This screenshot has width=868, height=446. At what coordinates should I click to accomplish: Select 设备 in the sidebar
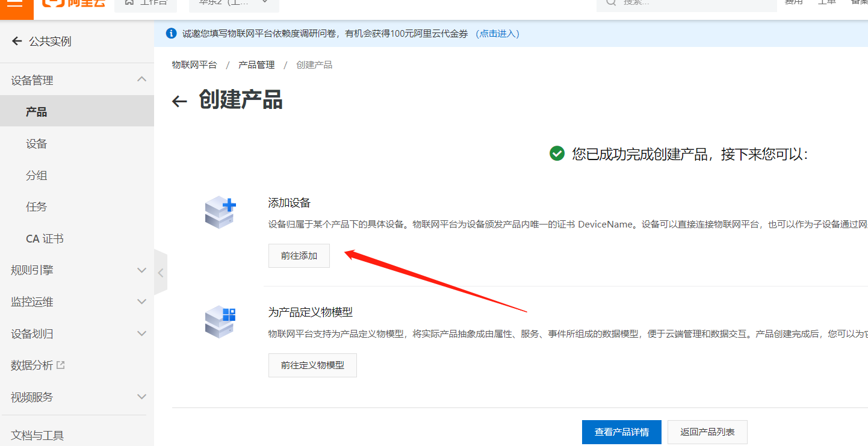(37, 143)
